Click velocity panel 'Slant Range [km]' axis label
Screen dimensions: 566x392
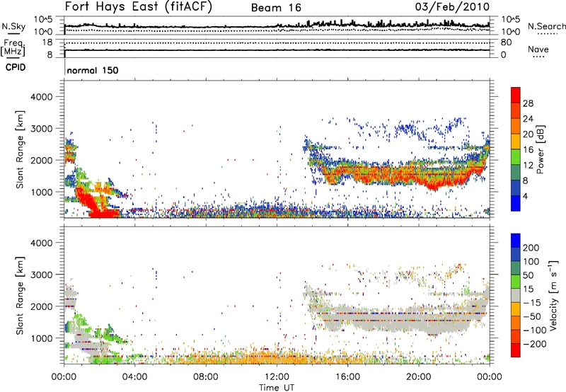pyautogui.click(x=20, y=296)
